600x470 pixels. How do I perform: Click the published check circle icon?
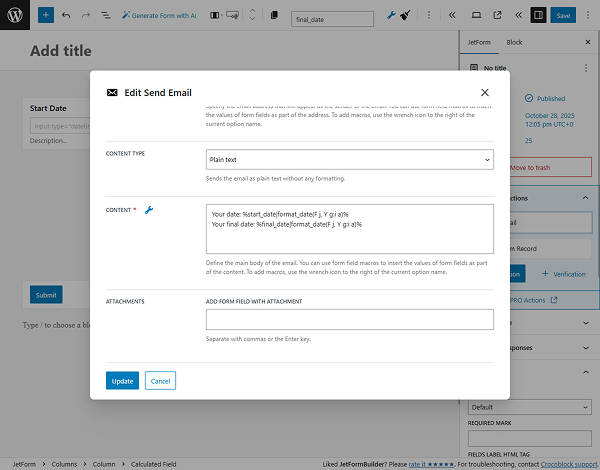pos(529,98)
